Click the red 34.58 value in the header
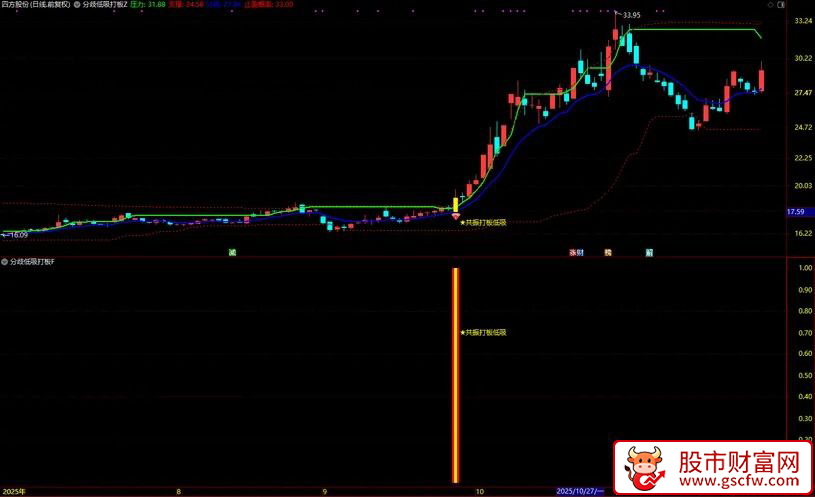Screen dimensions: 815x497 (194, 4)
